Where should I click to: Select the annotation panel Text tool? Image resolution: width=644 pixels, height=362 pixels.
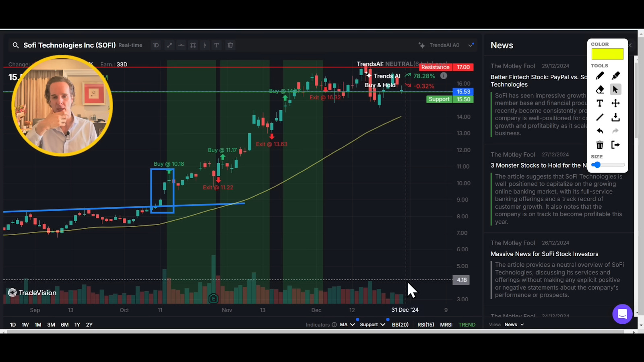[600, 103]
